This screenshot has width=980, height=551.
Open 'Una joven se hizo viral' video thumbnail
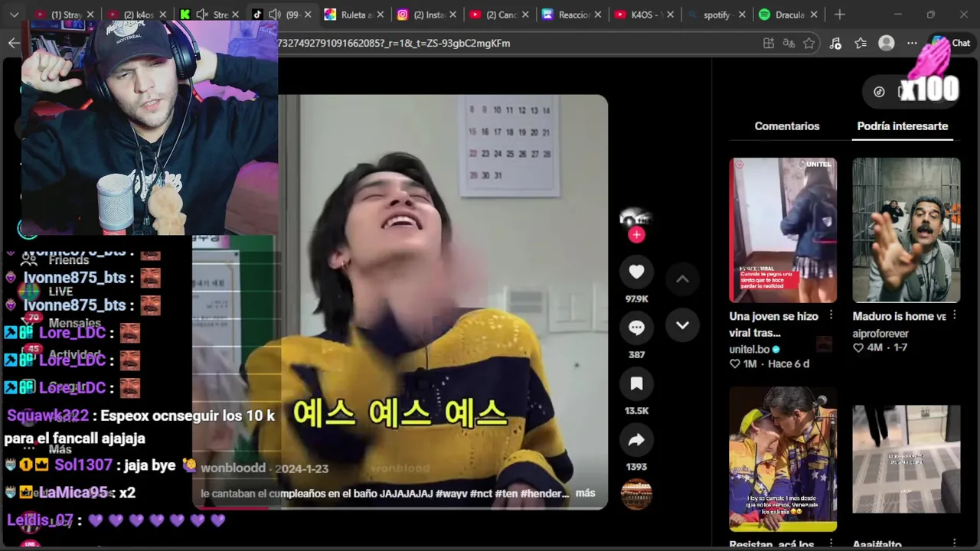(782, 230)
